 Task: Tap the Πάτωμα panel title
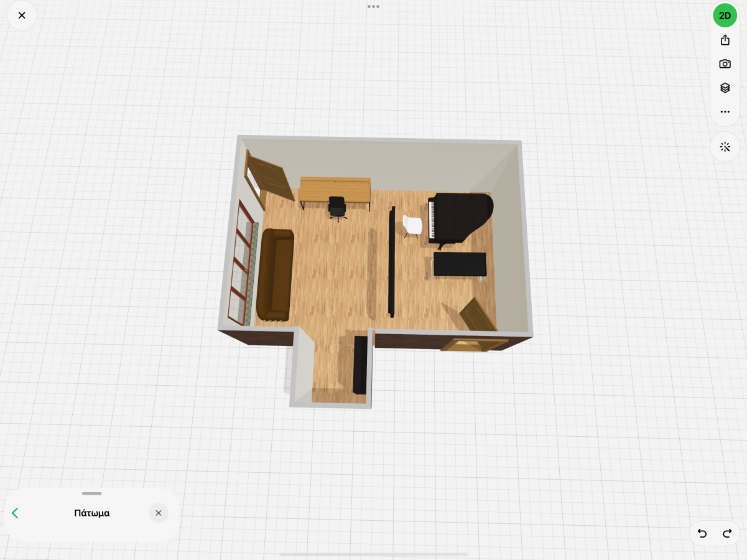91,513
